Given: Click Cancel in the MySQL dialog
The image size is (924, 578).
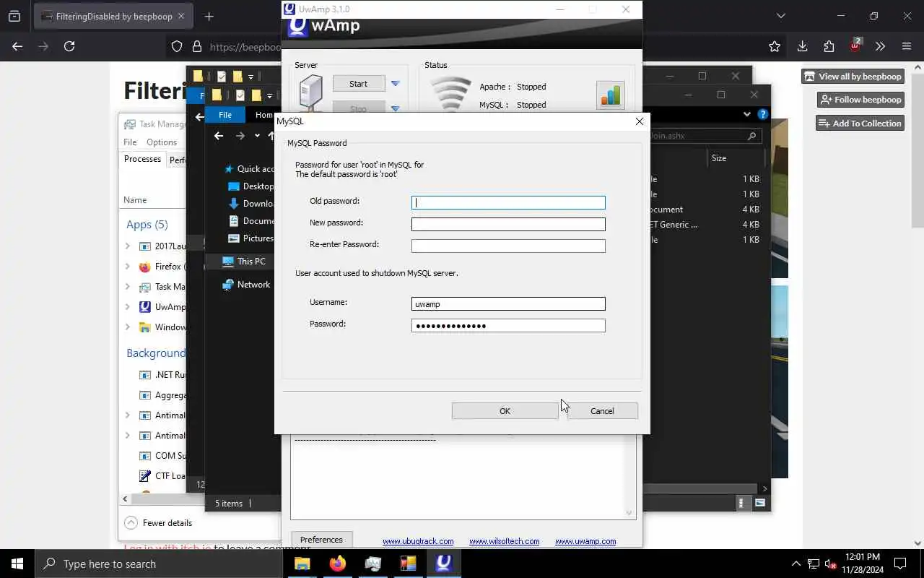Looking at the screenshot, I should coord(602,411).
